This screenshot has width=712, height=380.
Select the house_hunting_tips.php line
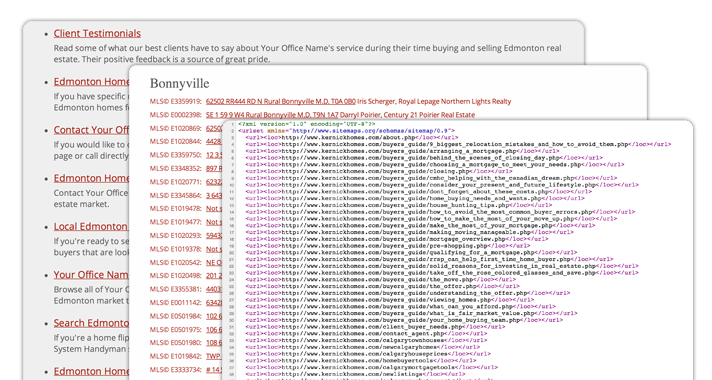(399, 205)
